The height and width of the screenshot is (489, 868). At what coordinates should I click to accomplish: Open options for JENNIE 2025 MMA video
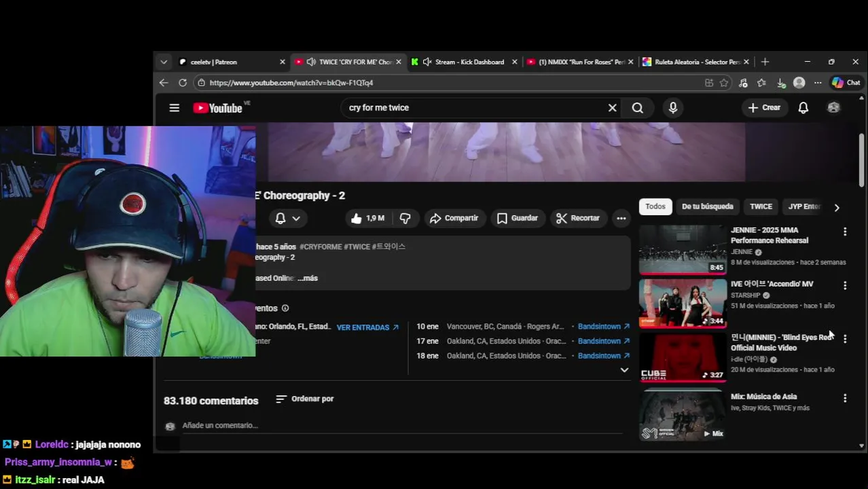845,232
